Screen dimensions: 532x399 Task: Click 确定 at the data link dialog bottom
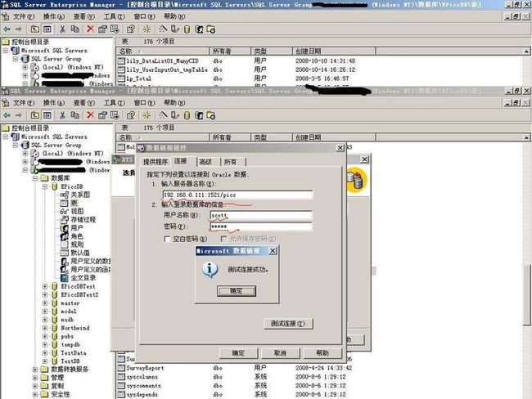click(238, 353)
